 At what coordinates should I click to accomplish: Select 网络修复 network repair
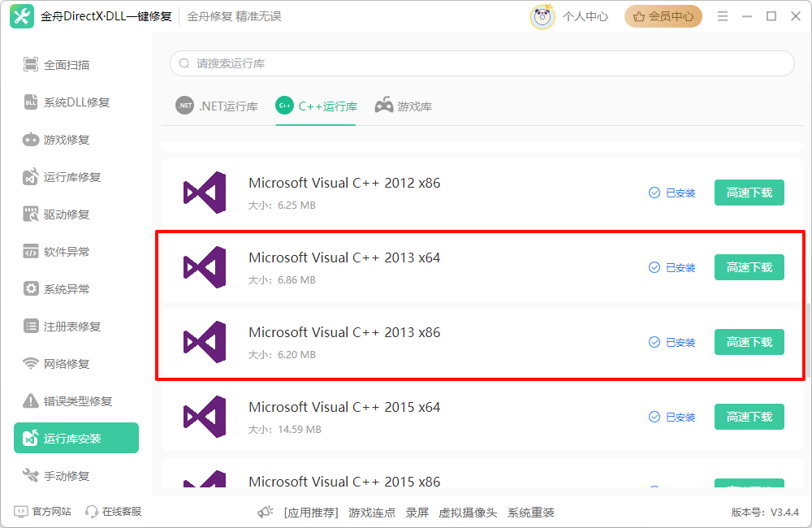pyautogui.click(x=66, y=364)
